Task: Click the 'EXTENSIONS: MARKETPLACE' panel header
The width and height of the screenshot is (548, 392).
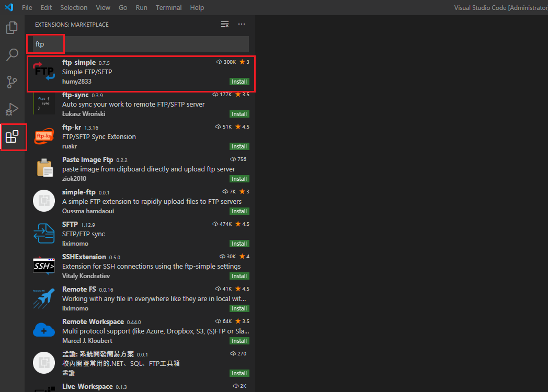Action: click(72, 25)
